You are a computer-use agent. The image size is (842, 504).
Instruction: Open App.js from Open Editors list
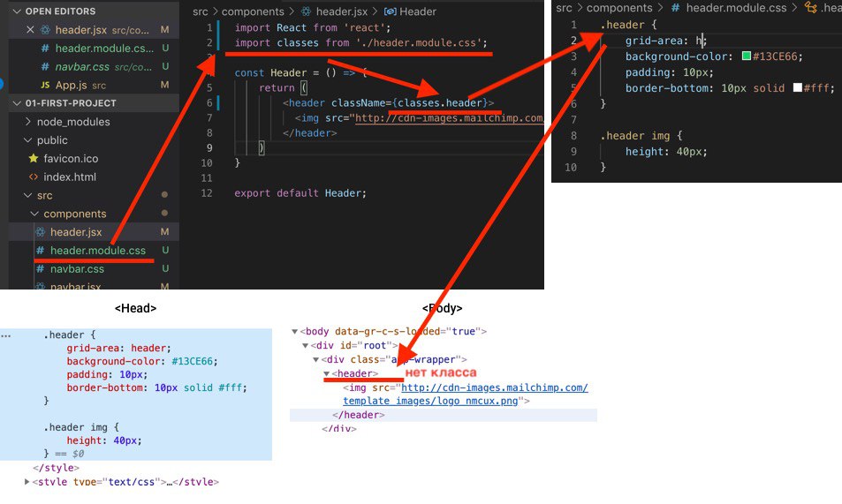point(71,85)
